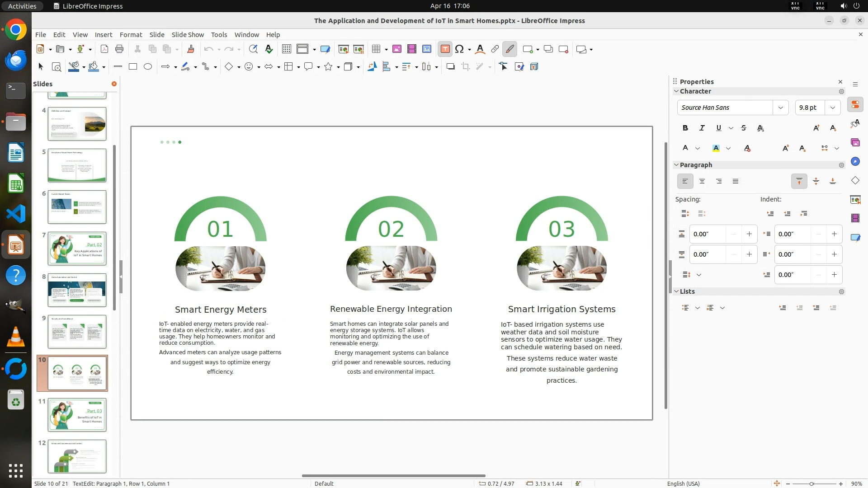Screen dimensions: 868x488
Task: Select slide 8 thumbnail in Slides panel
Action: click(x=77, y=290)
